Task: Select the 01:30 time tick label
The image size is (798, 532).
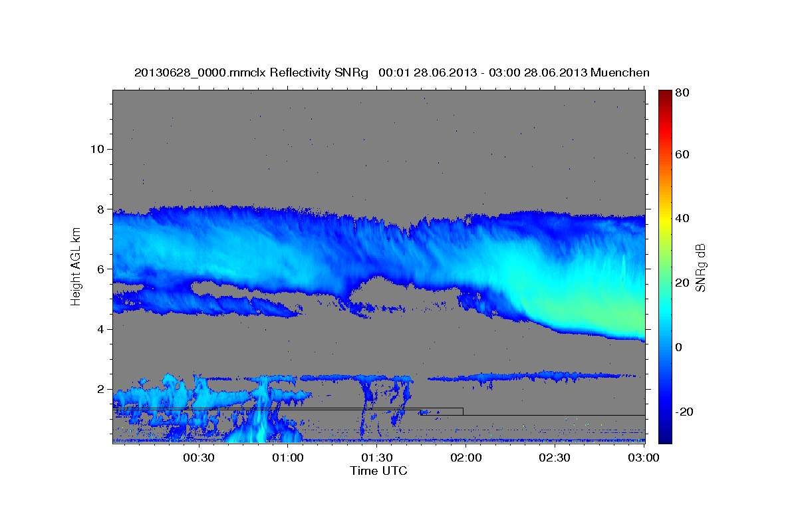Action: (376, 458)
